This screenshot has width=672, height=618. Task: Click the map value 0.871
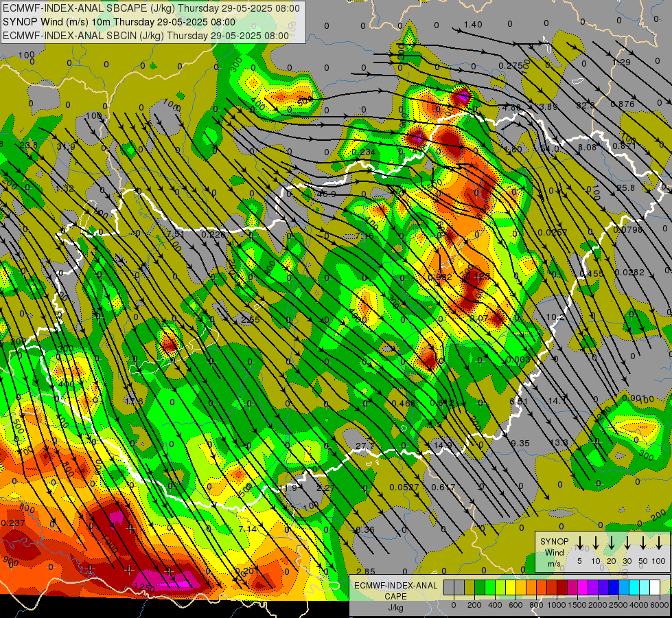click(x=623, y=146)
